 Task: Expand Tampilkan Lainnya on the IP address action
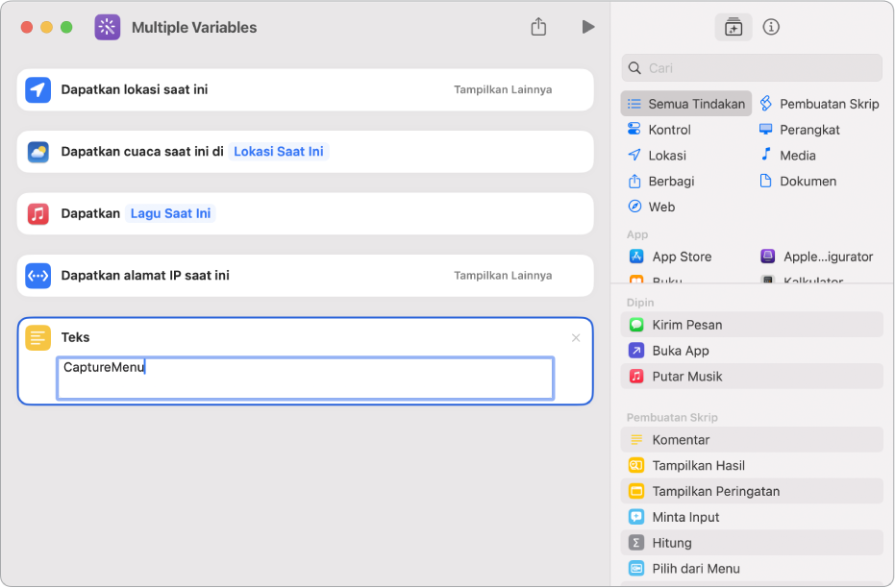point(503,276)
